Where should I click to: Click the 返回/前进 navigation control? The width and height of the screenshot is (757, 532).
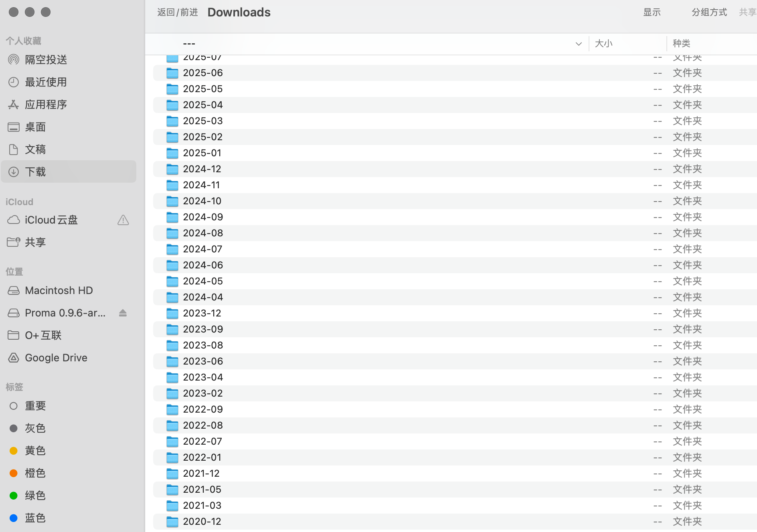[178, 12]
